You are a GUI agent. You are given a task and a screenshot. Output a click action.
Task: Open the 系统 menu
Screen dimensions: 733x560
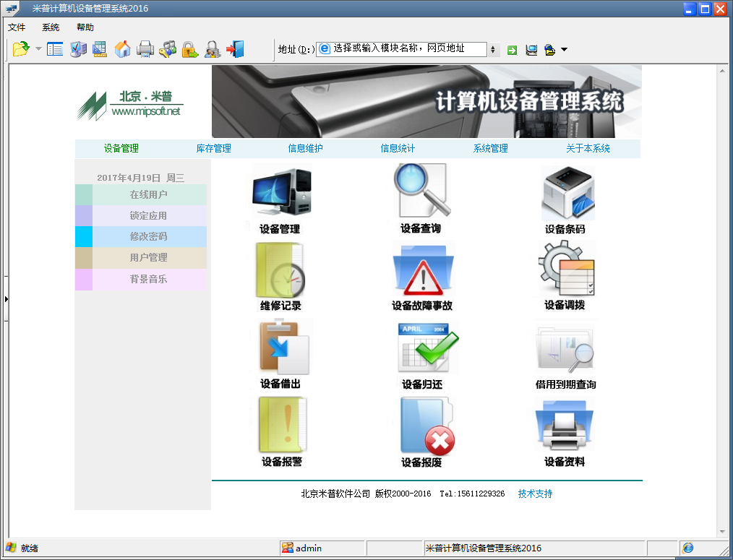coord(50,27)
